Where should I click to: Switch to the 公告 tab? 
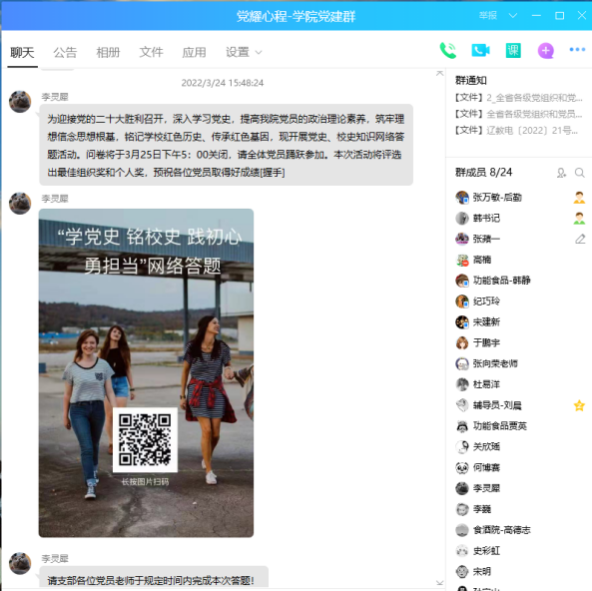(x=65, y=52)
